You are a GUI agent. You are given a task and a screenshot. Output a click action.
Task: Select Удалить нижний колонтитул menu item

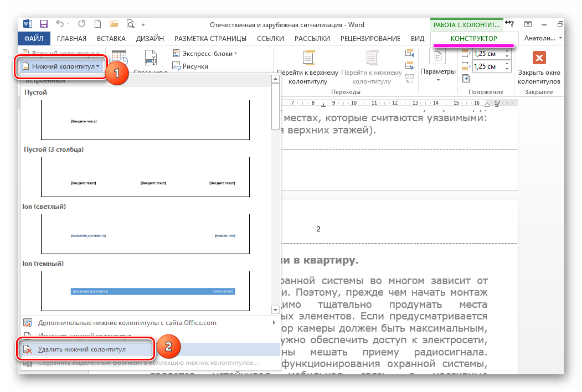click(82, 350)
